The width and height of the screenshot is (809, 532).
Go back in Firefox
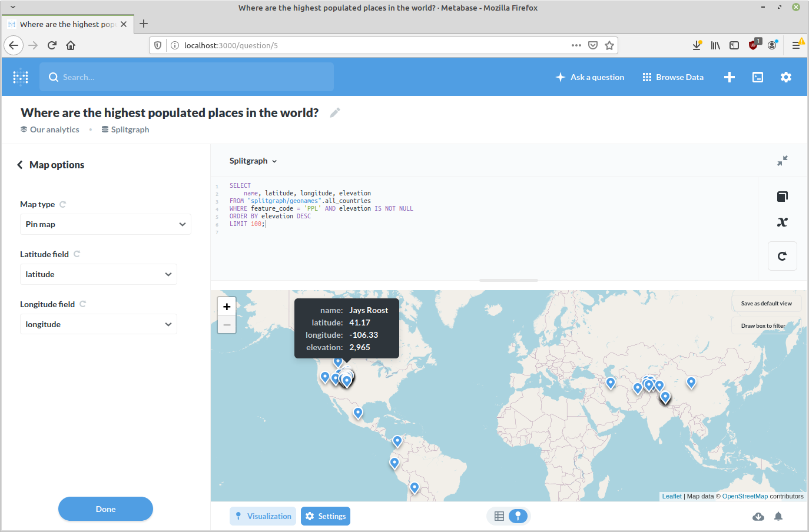pos(14,45)
